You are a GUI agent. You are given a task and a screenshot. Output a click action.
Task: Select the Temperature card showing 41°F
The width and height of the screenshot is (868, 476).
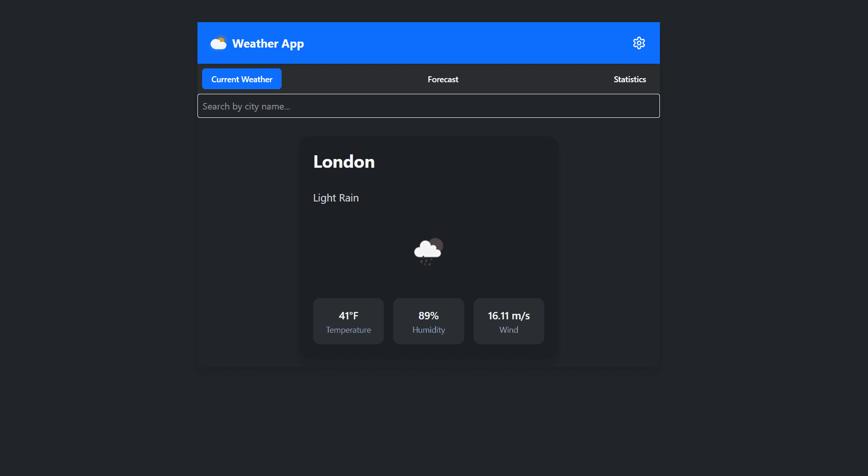(348, 321)
